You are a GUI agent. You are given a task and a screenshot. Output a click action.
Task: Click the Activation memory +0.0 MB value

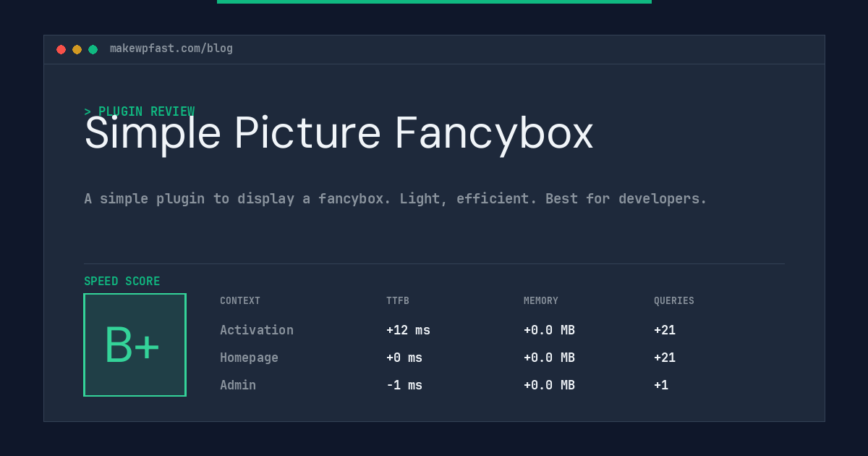[549, 330]
